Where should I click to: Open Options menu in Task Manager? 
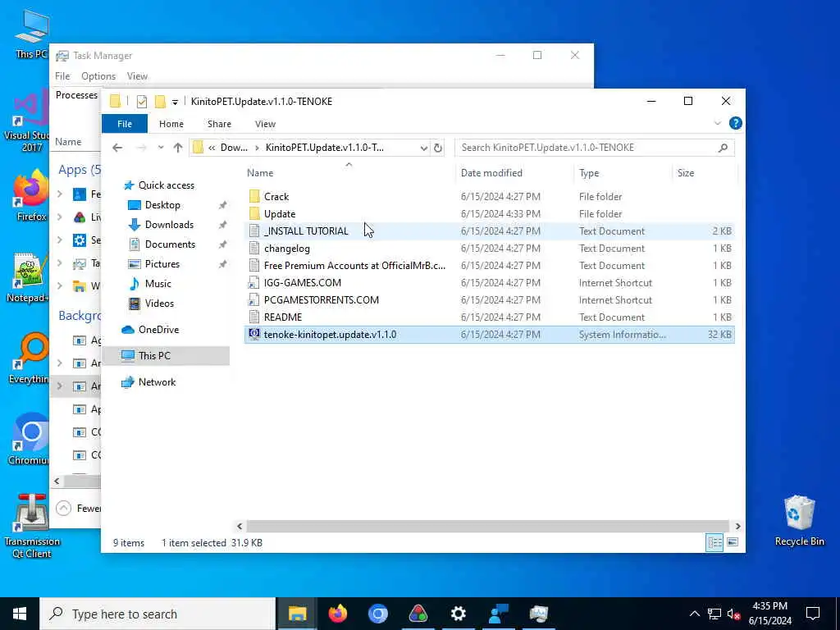tap(98, 76)
